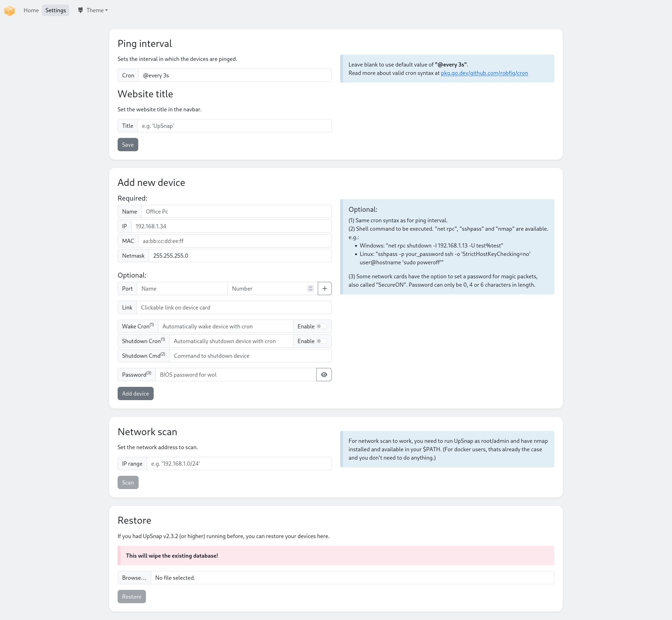Screen dimensions: 672x620
Task: Open the robfig cron documentation link
Action: coord(484,73)
